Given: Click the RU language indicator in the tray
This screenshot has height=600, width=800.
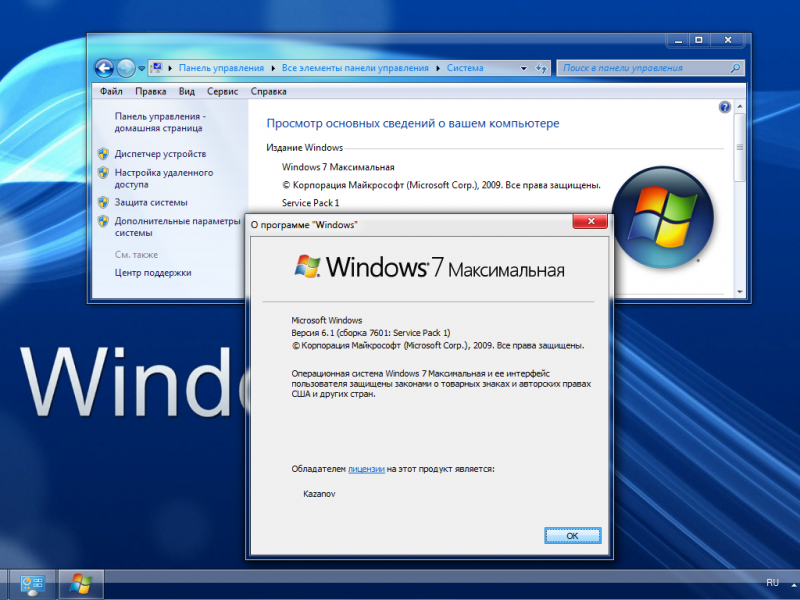Looking at the screenshot, I should point(772,583).
